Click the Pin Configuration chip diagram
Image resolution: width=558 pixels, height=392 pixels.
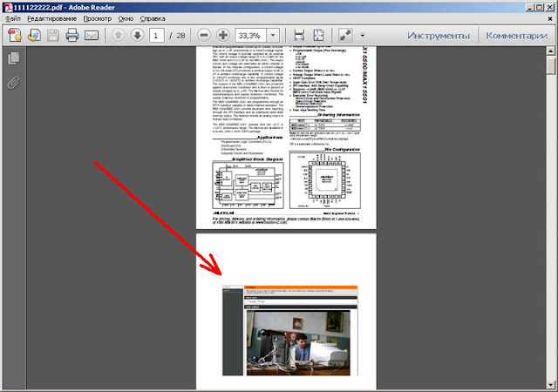tap(325, 180)
